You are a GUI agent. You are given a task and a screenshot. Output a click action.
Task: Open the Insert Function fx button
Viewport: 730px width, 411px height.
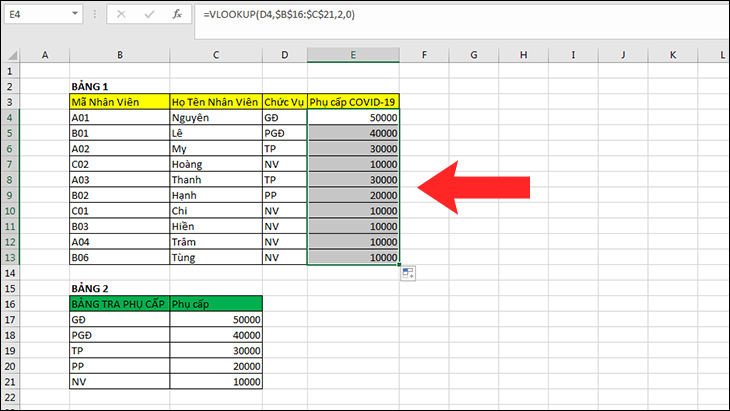pyautogui.click(x=177, y=14)
